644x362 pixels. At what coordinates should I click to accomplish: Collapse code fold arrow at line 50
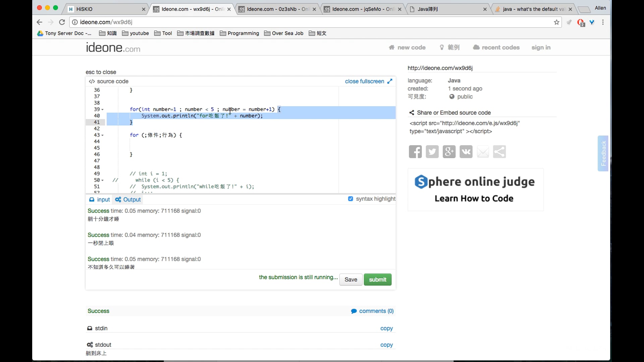tap(102, 180)
